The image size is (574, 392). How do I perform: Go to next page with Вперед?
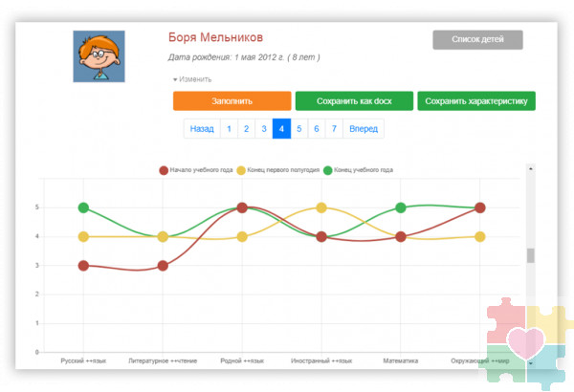[x=363, y=128]
